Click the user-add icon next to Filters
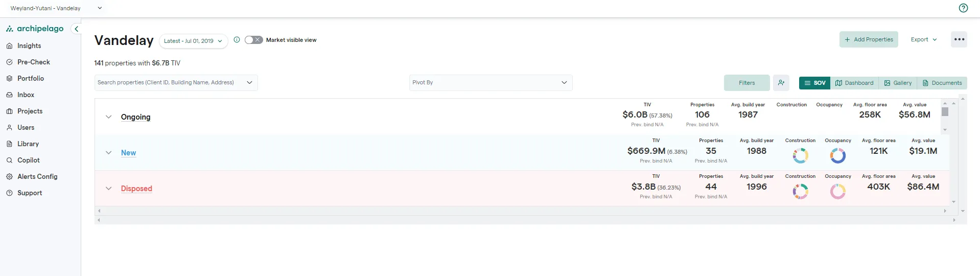The width and height of the screenshot is (980, 276). pyautogui.click(x=781, y=83)
